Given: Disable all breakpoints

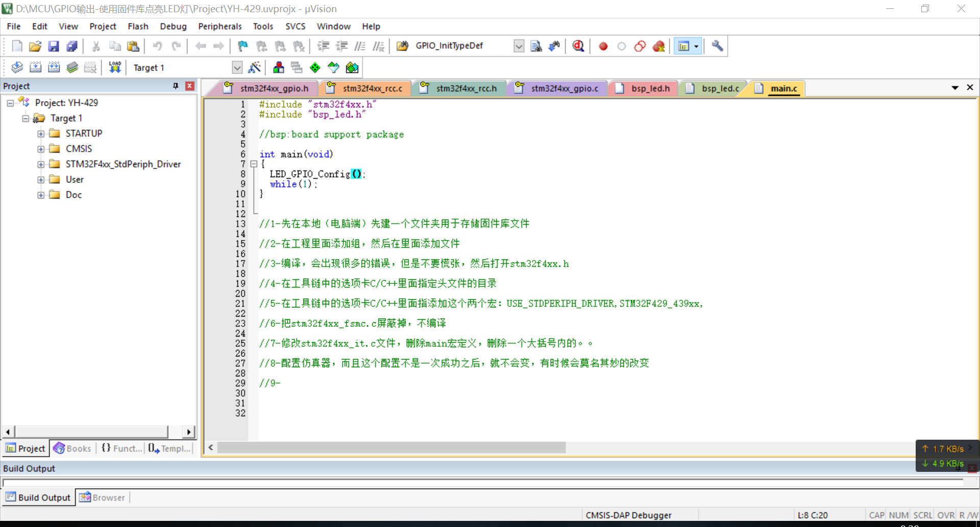Looking at the screenshot, I should (x=640, y=46).
